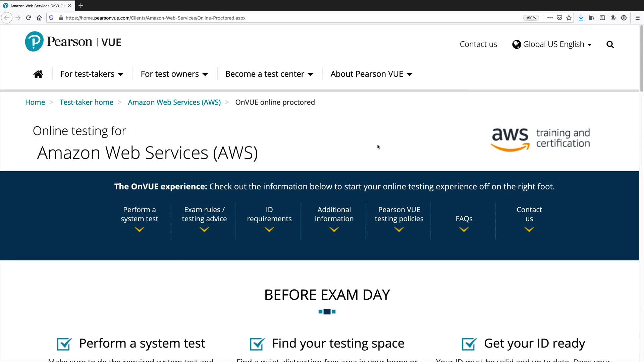Expand the For test-takers dropdown menu
This screenshot has width=644, height=362.
tap(92, 74)
